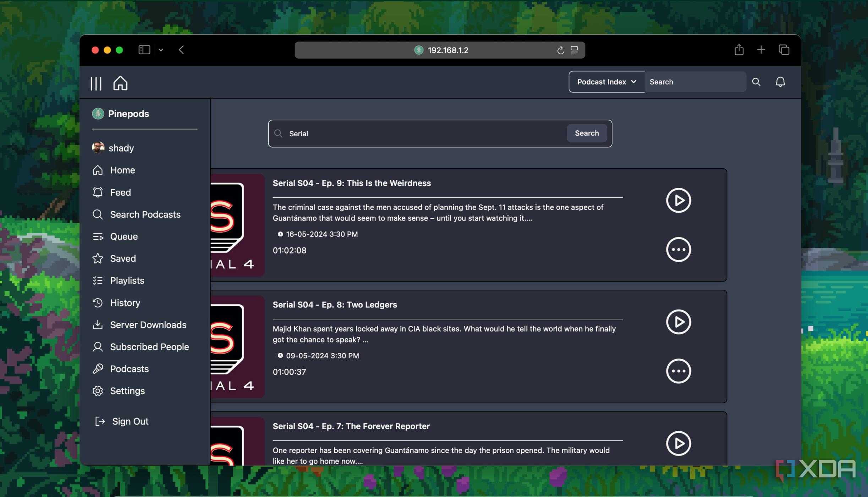Toggle Safari Reader view icon
The width and height of the screenshot is (868, 497).
(x=574, y=50)
